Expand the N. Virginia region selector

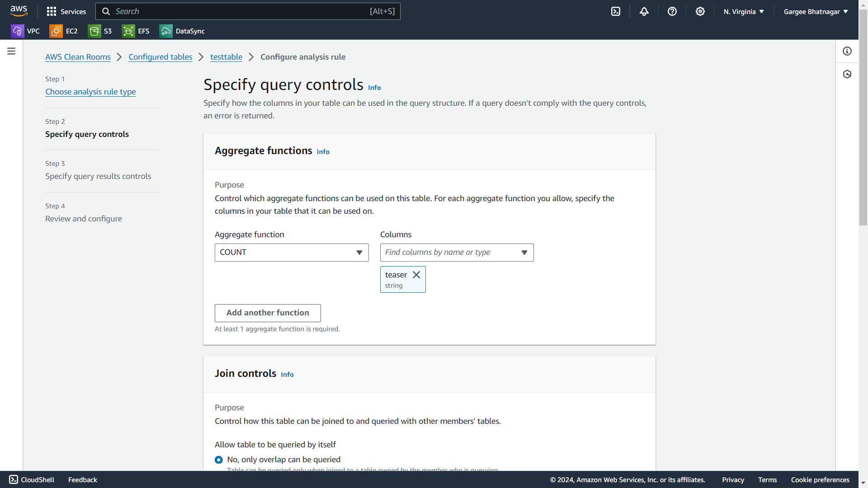click(x=744, y=11)
